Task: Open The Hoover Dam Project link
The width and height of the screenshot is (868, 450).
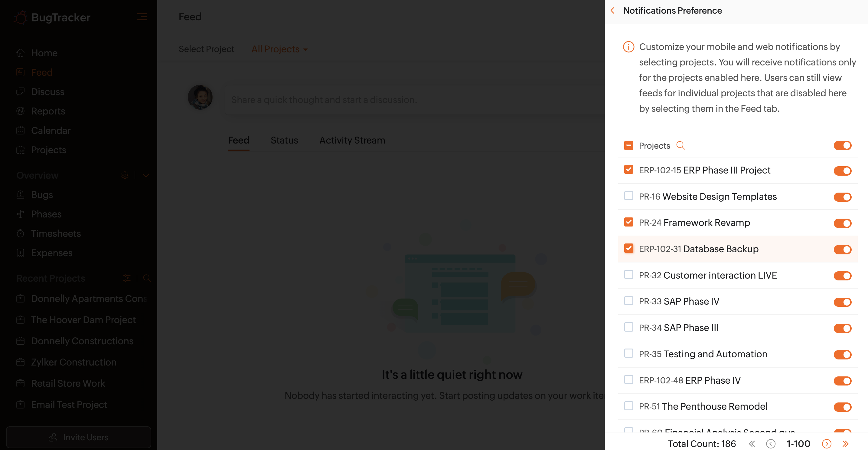Action: [x=83, y=320]
